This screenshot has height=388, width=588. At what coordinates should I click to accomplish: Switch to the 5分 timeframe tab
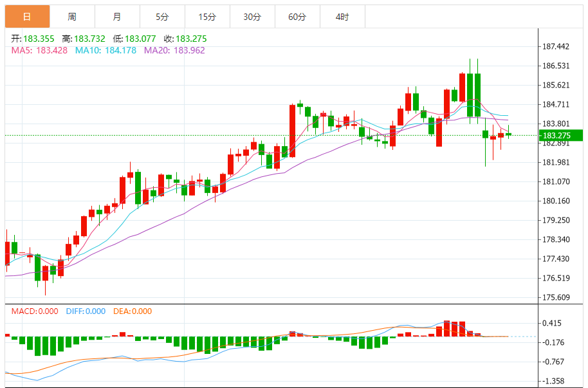point(162,17)
